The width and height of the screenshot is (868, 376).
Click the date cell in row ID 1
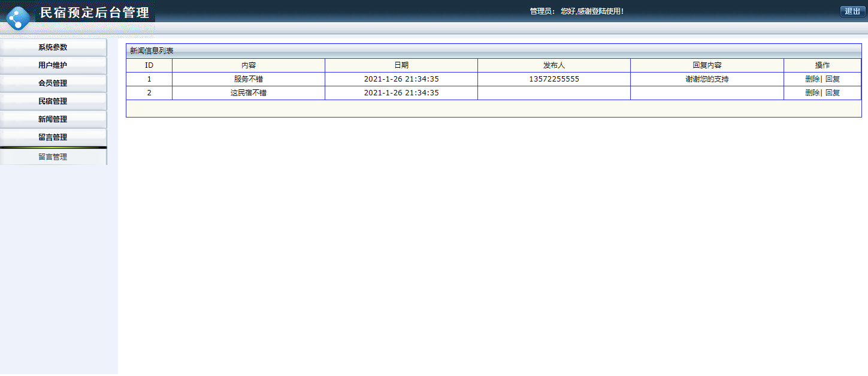point(401,79)
